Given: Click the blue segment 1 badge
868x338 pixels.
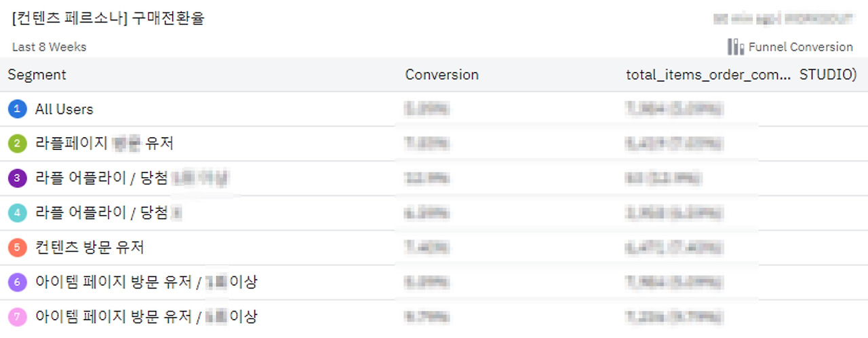Looking at the screenshot, I should [x=18, y=109].
